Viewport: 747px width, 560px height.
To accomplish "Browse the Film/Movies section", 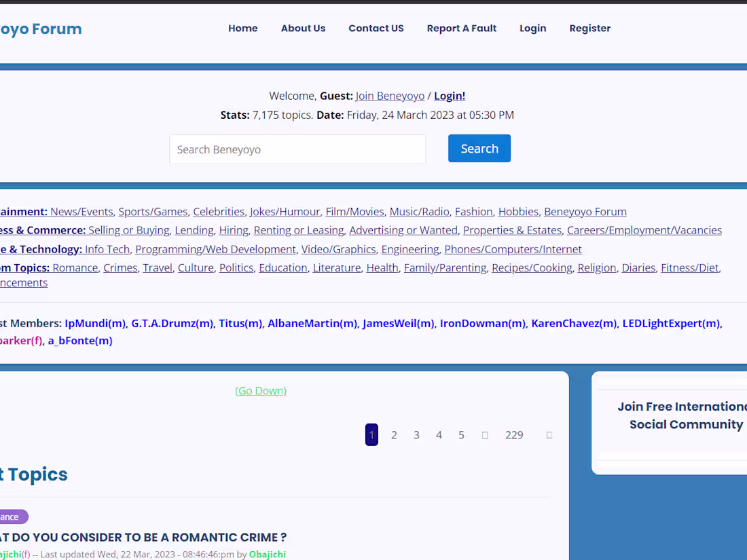I will pos(354,211).
